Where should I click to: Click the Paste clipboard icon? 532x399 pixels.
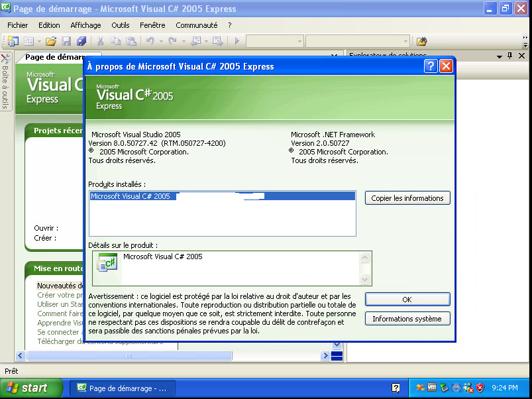131,41
